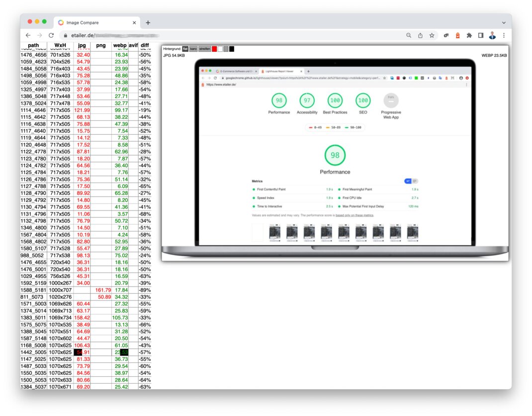Click the share icon in address bar
The width and height of the screenshot is (532, 416).
(421, 35)
